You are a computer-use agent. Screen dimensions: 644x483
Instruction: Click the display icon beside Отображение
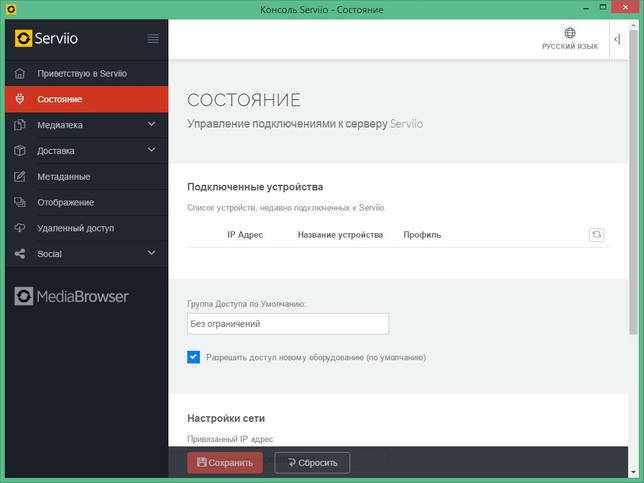point(20,202)
